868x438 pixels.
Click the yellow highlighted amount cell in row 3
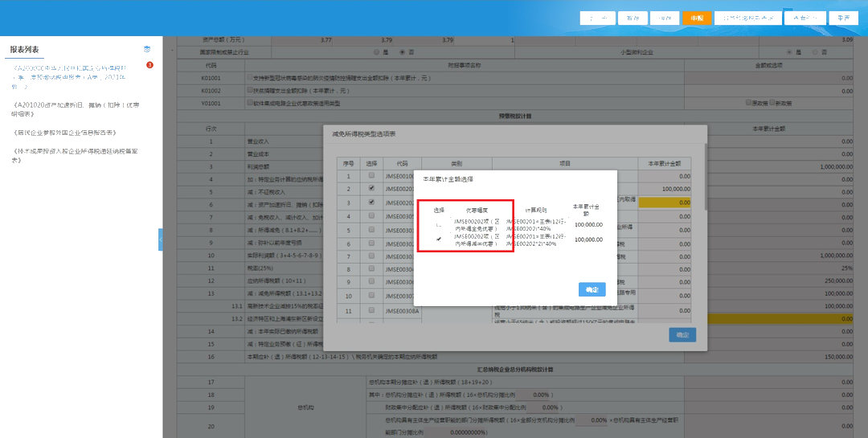(664, 203)
